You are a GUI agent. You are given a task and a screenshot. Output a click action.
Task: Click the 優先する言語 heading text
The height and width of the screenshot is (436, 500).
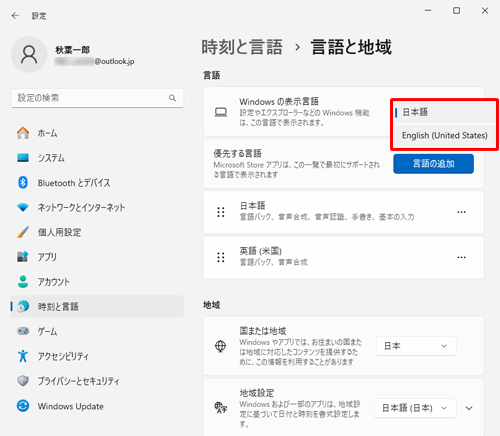(x=237, y=154)
